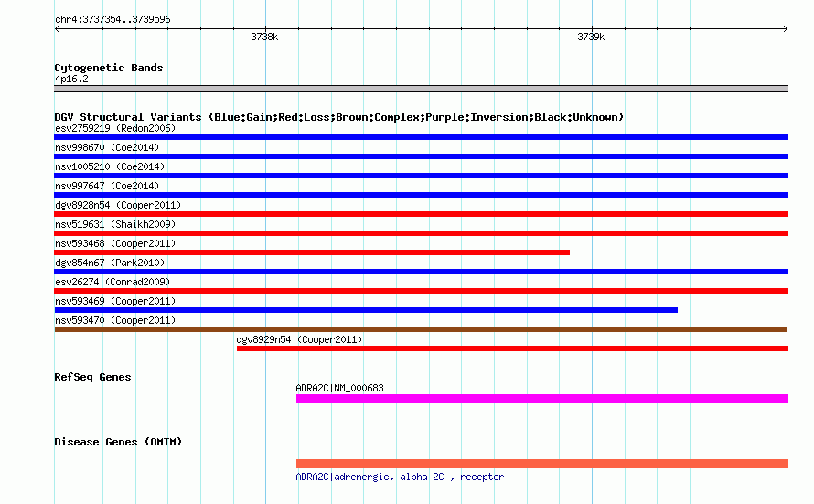
Task: Click the RefSeq Genes track title
Action: click(x=92, y=377)
